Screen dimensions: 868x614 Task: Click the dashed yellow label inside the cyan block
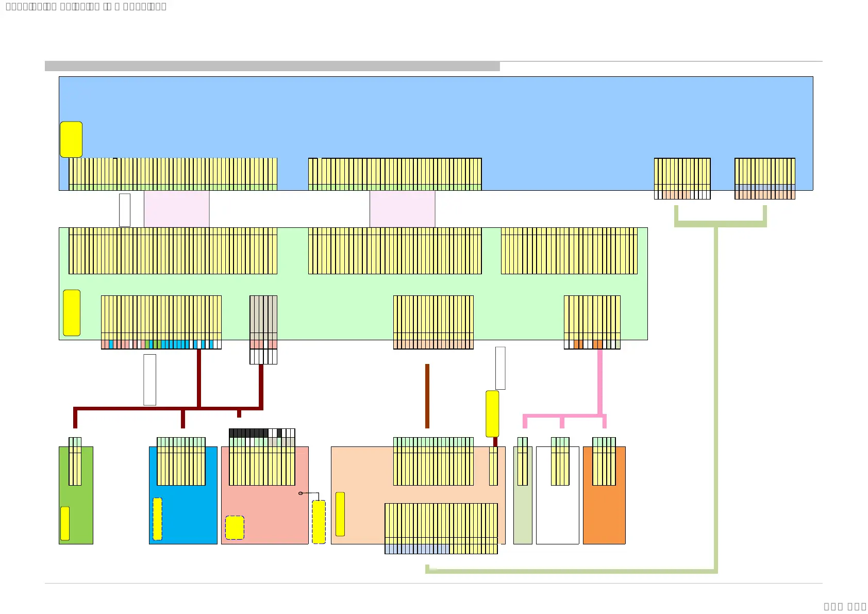158,519
